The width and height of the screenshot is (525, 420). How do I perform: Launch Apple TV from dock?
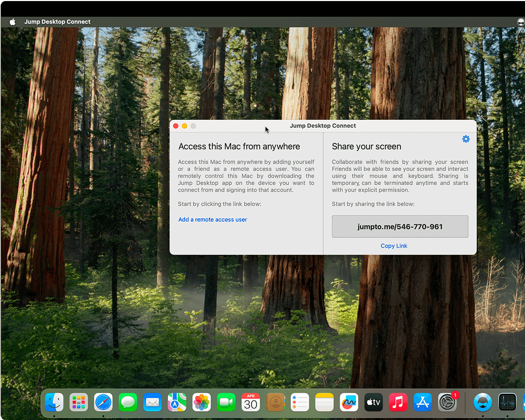pos(373,402)
